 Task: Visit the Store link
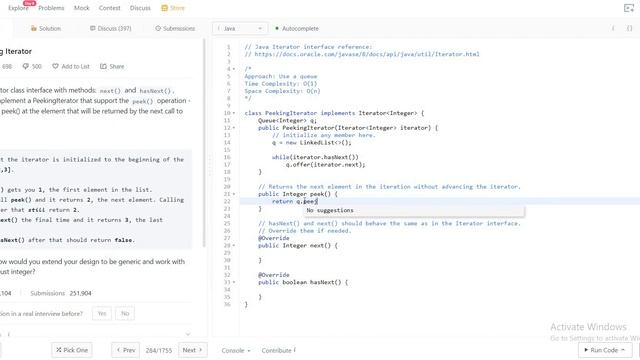177,8
